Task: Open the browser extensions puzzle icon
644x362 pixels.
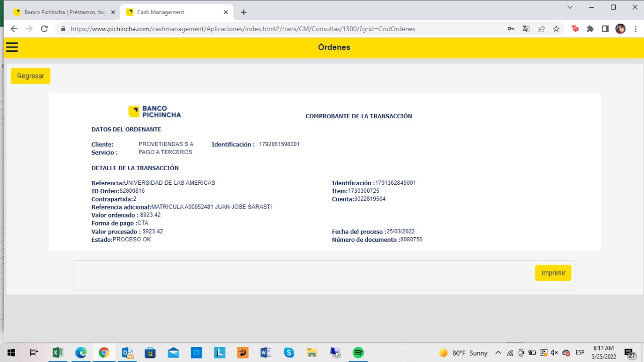Action: (x=590, y=29)
